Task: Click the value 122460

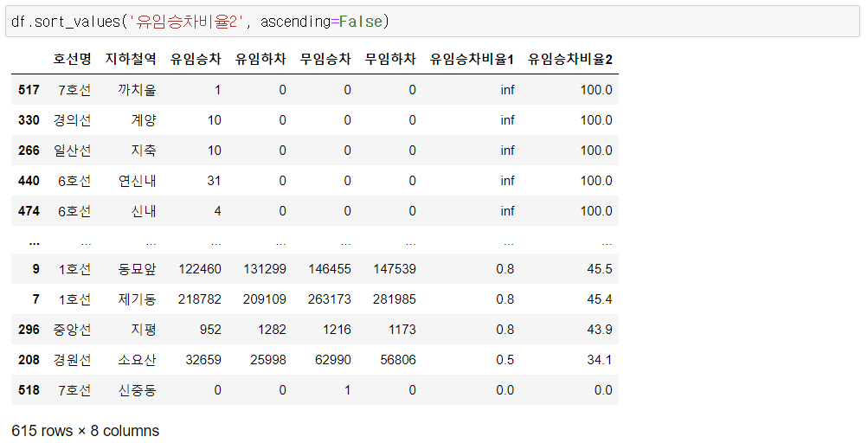Action: 200,269
